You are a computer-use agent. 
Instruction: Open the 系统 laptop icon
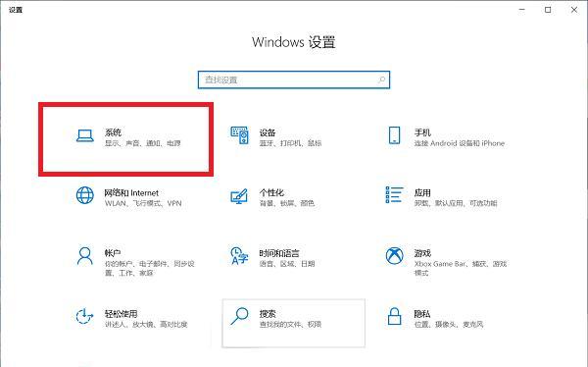85,135
